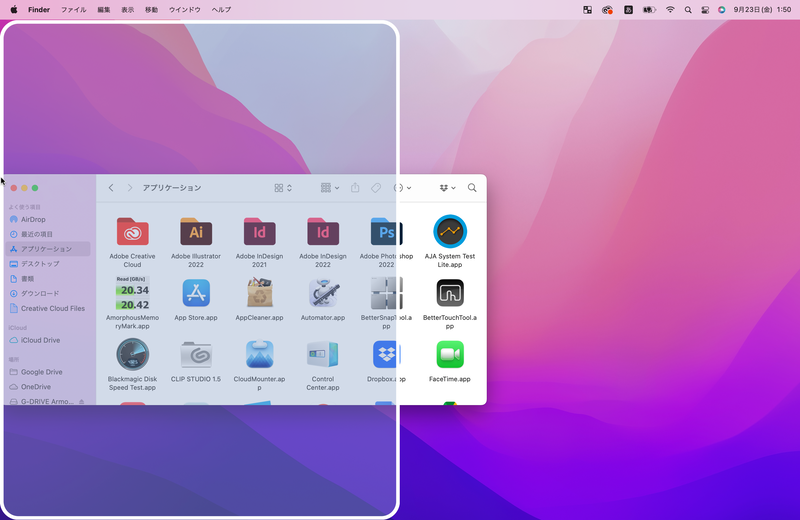800x520 pixels.
Task: Click the Edit Tags toolbar icon
Action: pos(376,188)
